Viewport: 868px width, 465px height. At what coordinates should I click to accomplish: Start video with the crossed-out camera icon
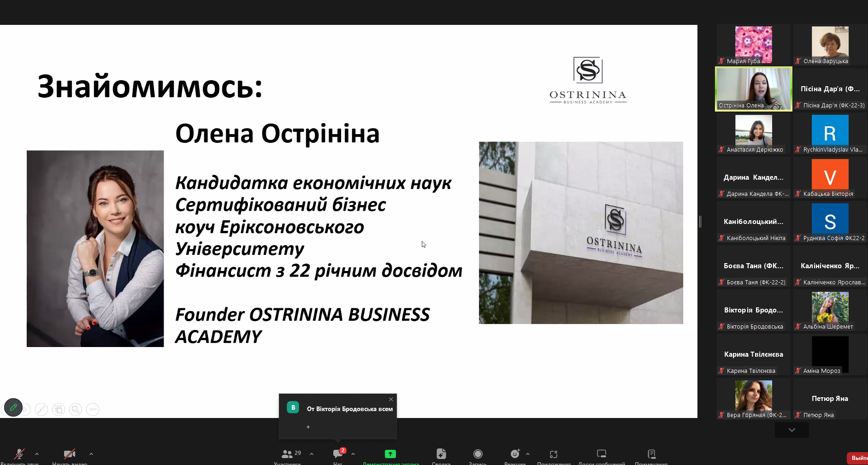point(70,454)
